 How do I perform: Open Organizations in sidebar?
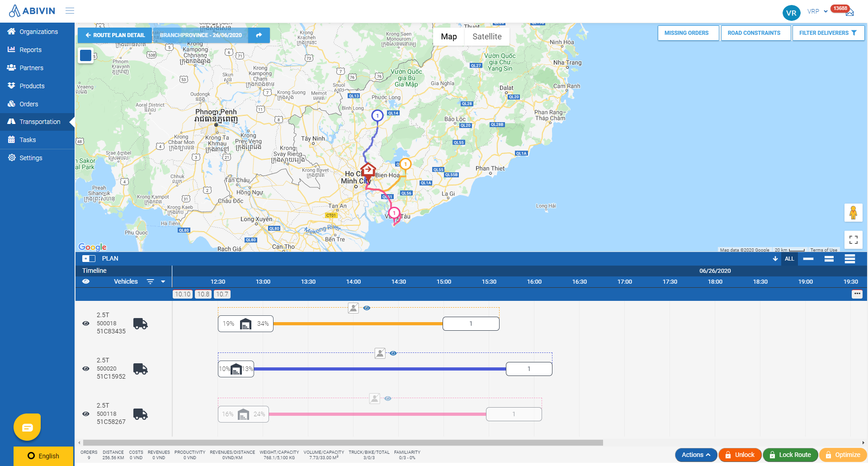coord(37,32)
